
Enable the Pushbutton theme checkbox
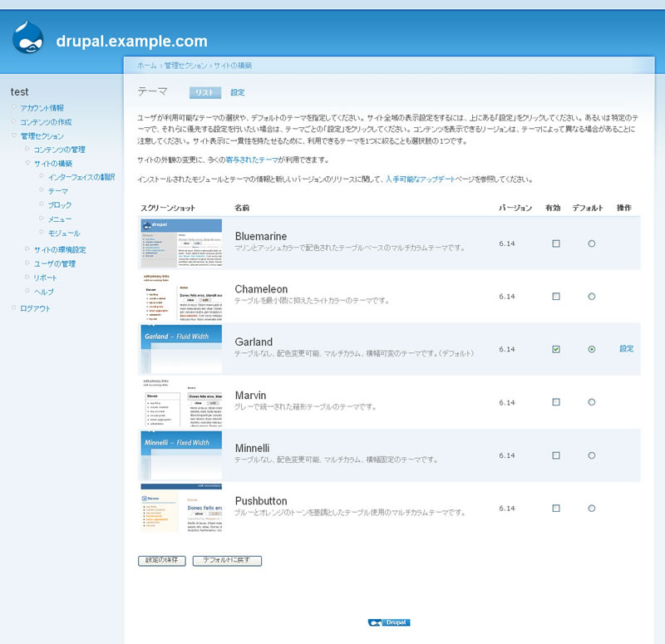point(556,508)
